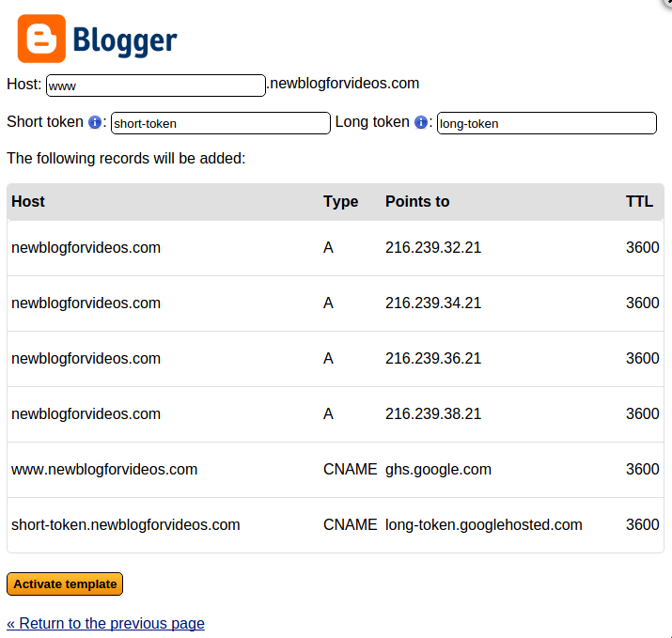This screenshot has width=672, height=638.
Task: Click the Host column header
Action: [x=28, y=201]
